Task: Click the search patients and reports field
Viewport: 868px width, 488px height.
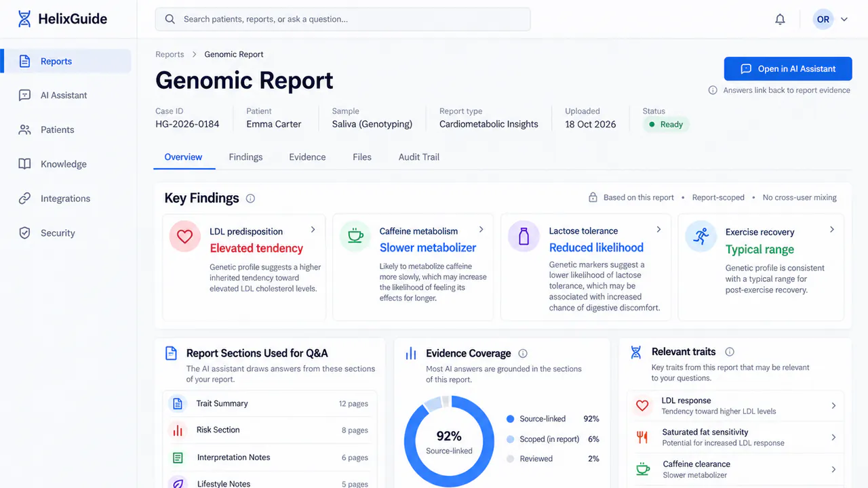Action: tap(343, 19)
